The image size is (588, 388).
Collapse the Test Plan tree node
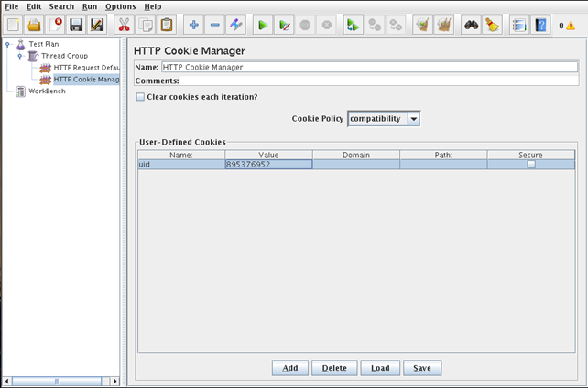[x=7, y=44]
